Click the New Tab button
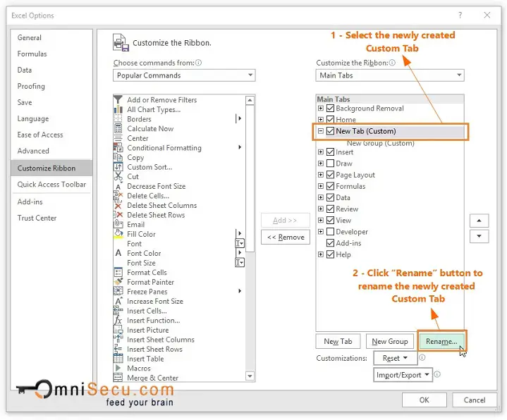Viewport: 507px width, 420px height. click(338, 341)
